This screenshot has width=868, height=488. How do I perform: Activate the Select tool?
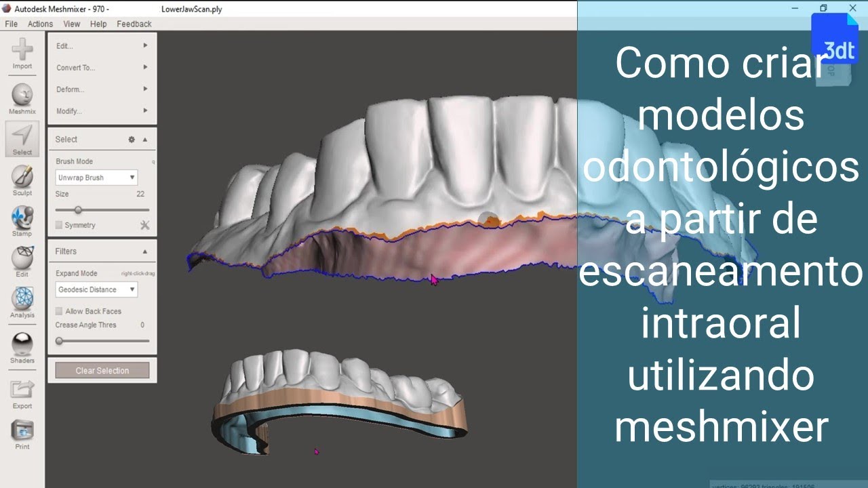tap(22, 140)
